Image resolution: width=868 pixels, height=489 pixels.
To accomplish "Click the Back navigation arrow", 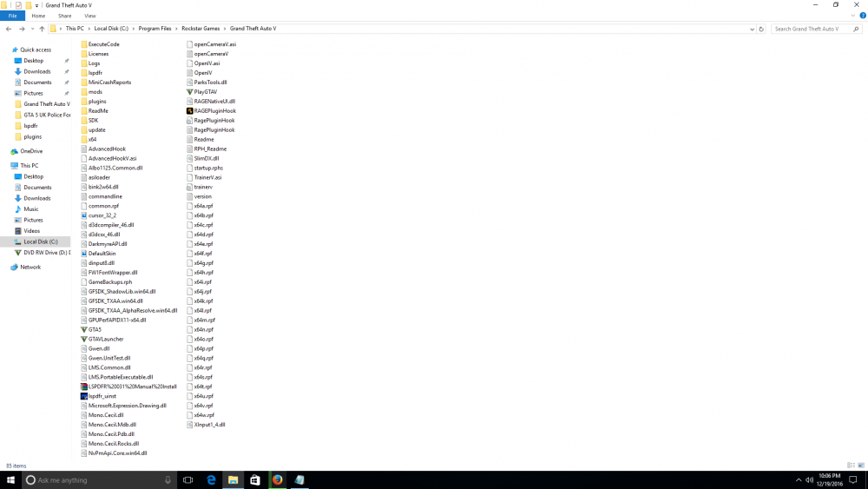I will click(x=9, y=29).
